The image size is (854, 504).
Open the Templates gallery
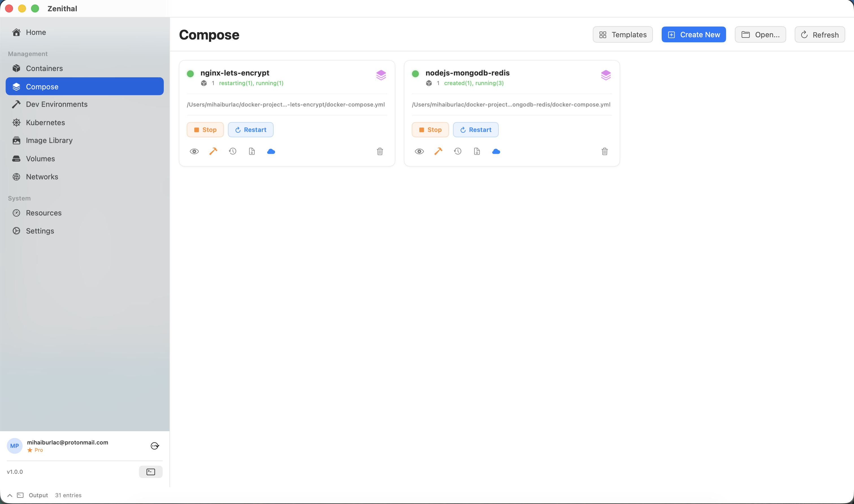[623, 34]
